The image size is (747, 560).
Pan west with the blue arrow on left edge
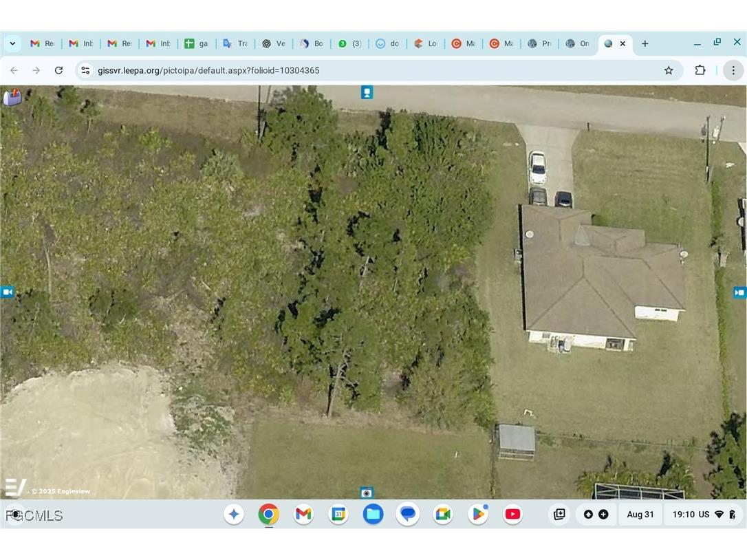point(7,292)
